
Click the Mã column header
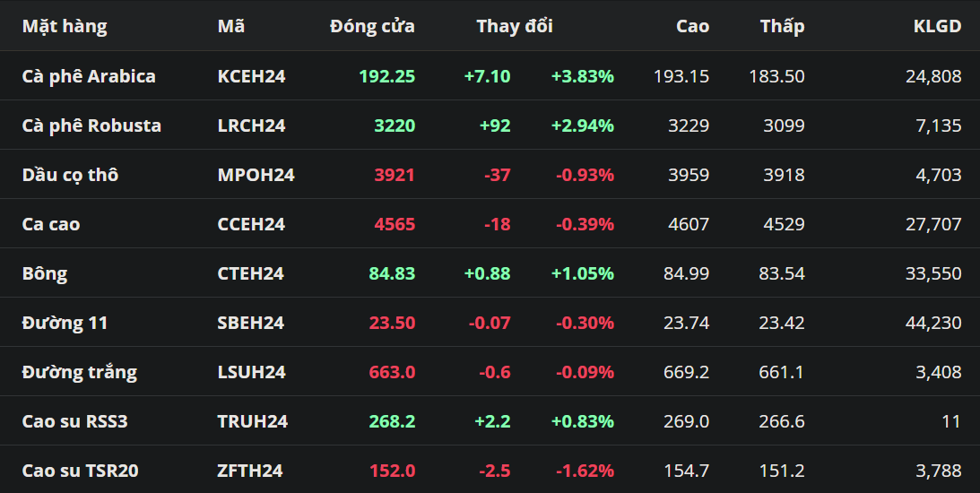(231, 26)
